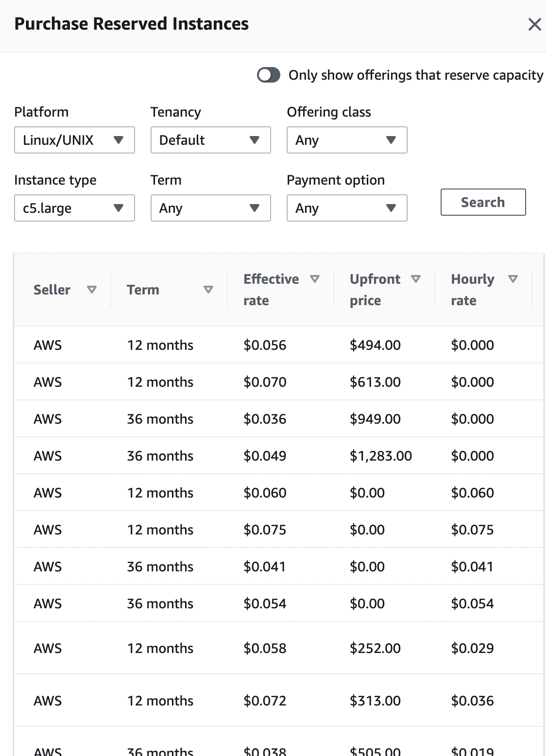Click 12 months in the $494.00 row

click(160, 345)
